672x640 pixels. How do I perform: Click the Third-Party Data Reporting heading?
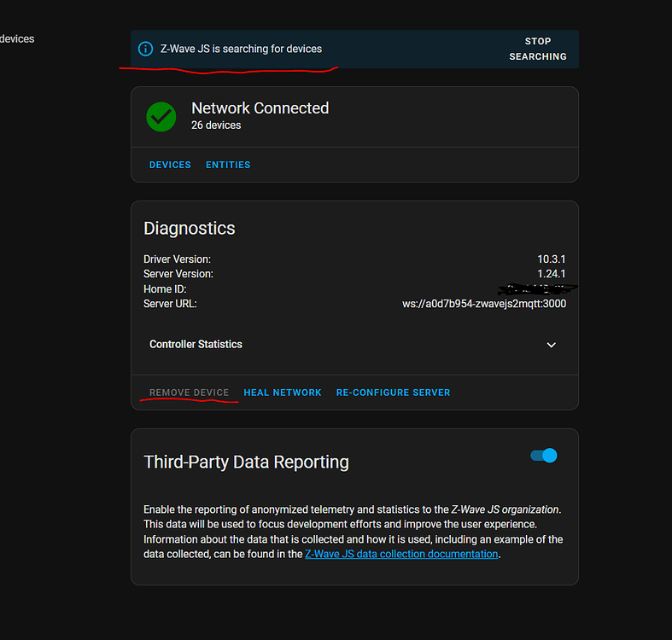click(x=246, y=463)
